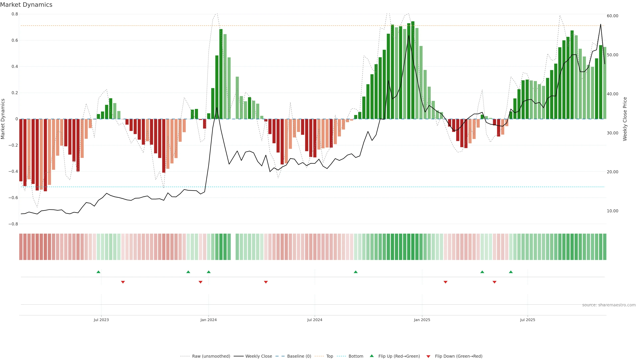
Task: Hide the Bottom threshold line via legend
Action: (356, 356)
